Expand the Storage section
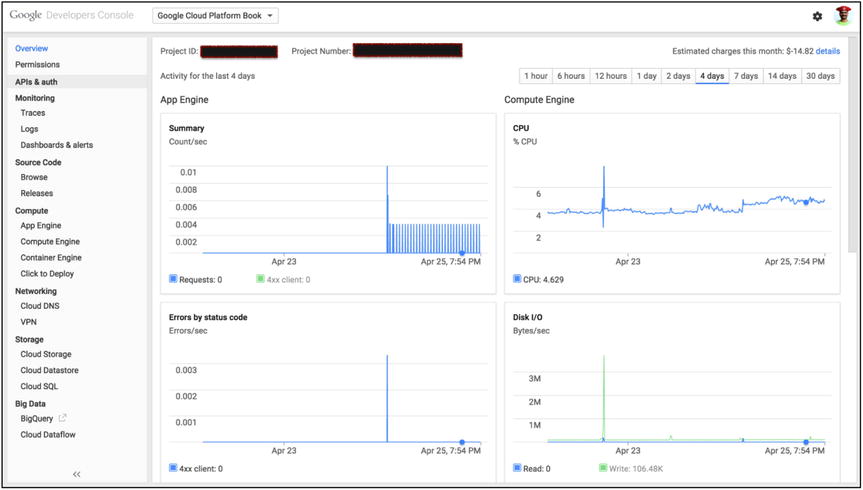The width and height of the screenshot is (863, 490). point(29,340)
